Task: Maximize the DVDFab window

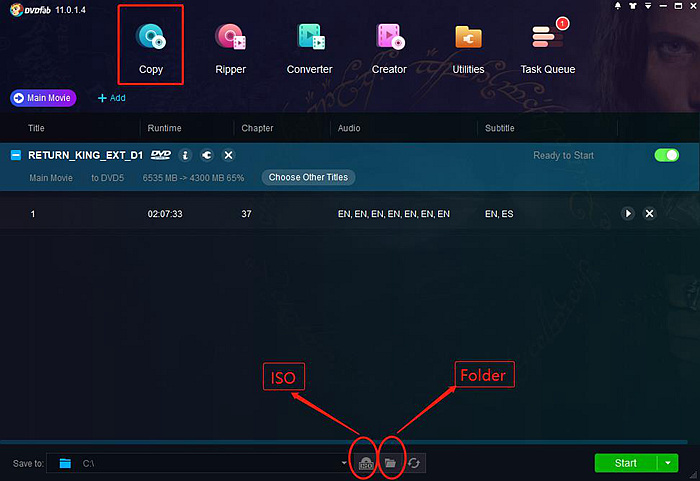Action: tap(678, 6)
